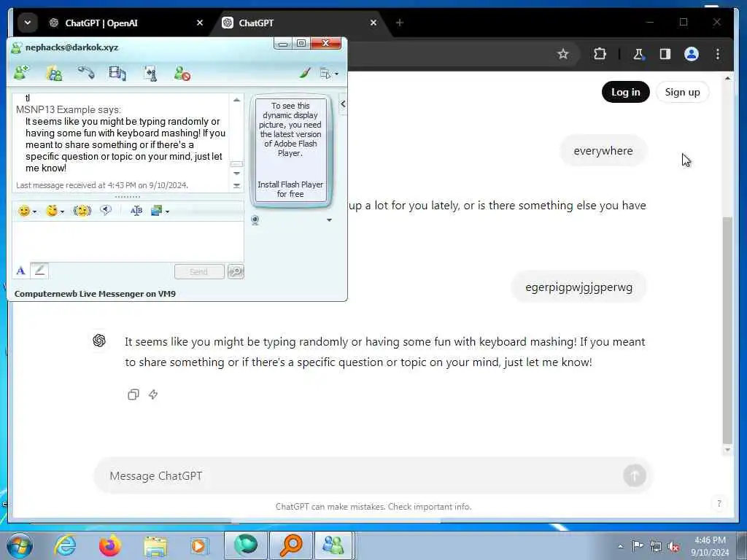Open Windows Media Player from the taskbar
The height and width of the screenshot is (560, 747).
click(200, 545)
